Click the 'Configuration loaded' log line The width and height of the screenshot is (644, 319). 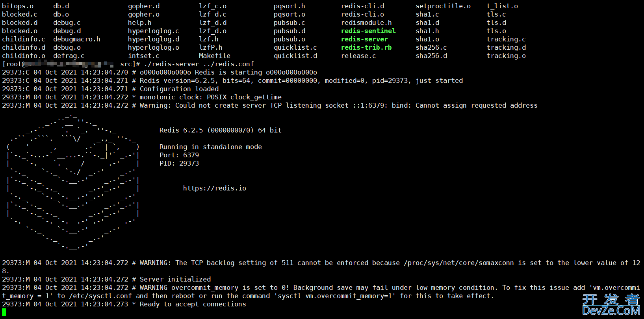110,89
